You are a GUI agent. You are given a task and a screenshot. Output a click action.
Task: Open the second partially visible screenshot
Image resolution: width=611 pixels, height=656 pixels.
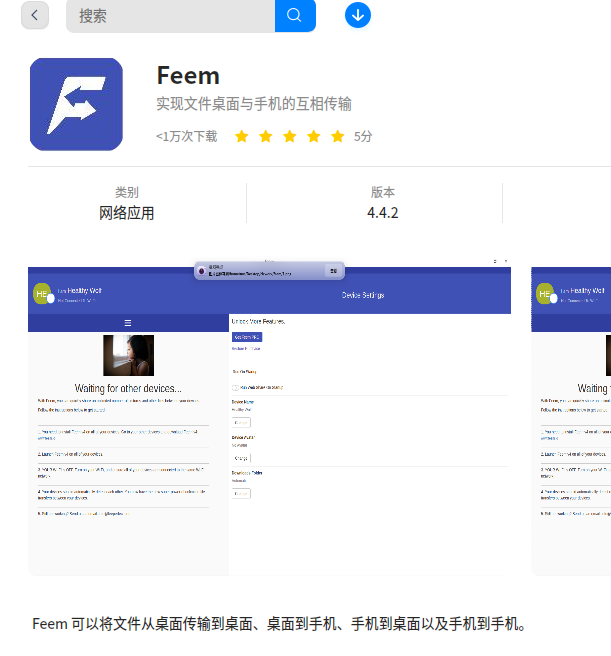571,418
